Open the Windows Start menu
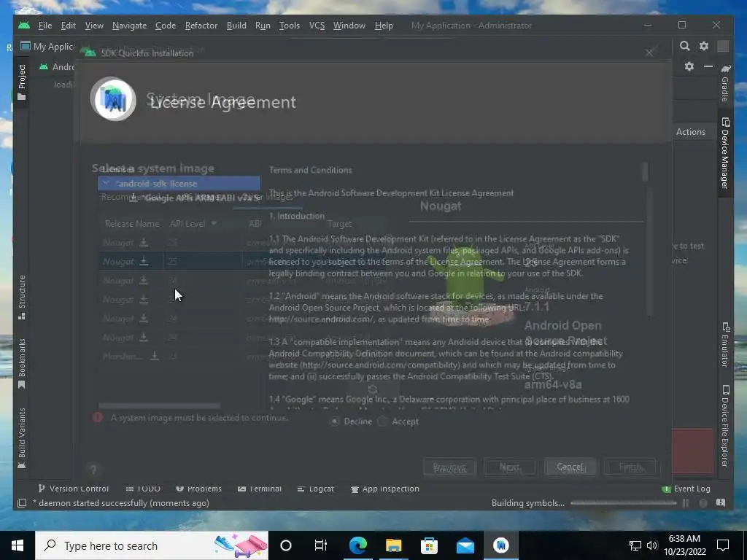747x560 pixels. coord(18,545)
